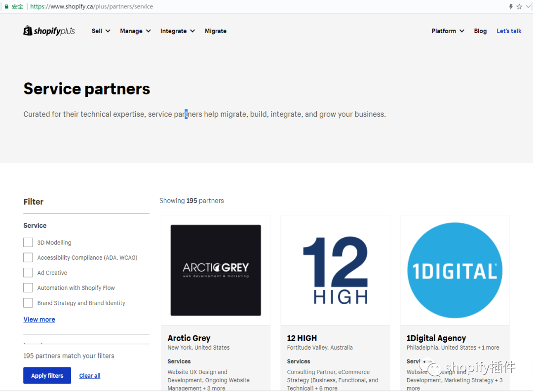Click the Service partners heading
Viewport: 533px width, 392px height.
click(87, 89)
